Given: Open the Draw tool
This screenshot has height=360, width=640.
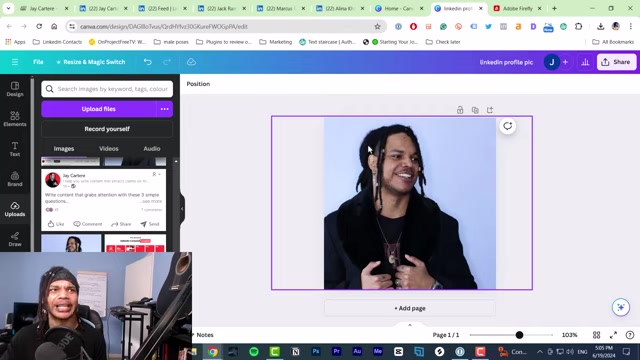Looking at the screenshot, I should pyautogui.click(x=15, y=239).
